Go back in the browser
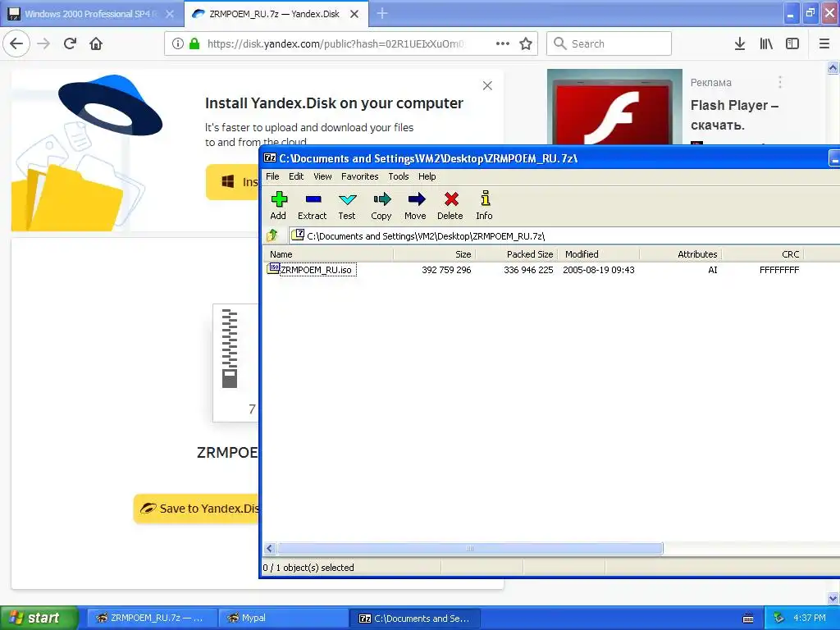 coord(16,43)
